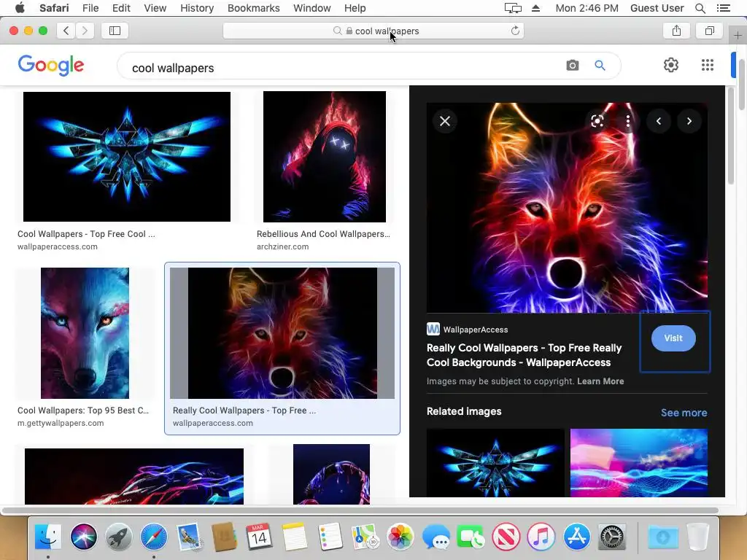The image size is (747, 560).
Task: Show previous image in preview panel
Action: tap(659, 121)
